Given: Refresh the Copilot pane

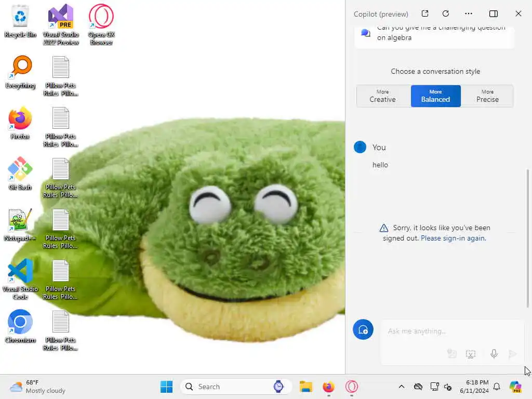Looking at the screenshot, I should pos(446,14).
